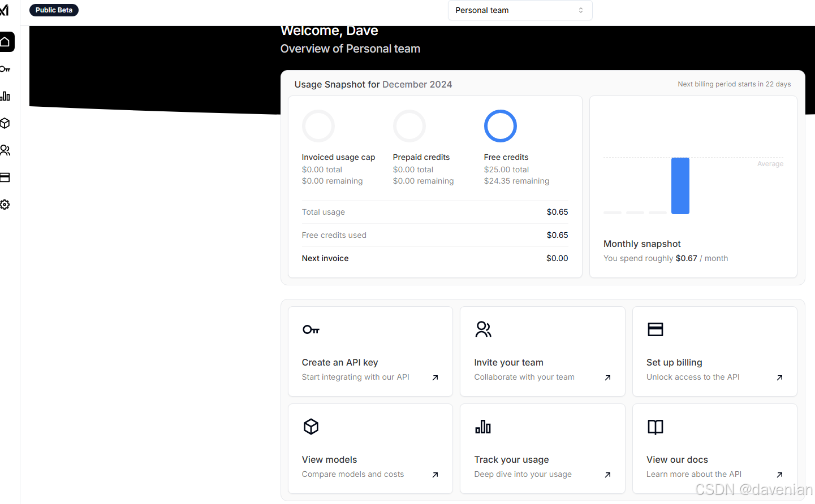Click the Free credits progress ring

[501, 126]
